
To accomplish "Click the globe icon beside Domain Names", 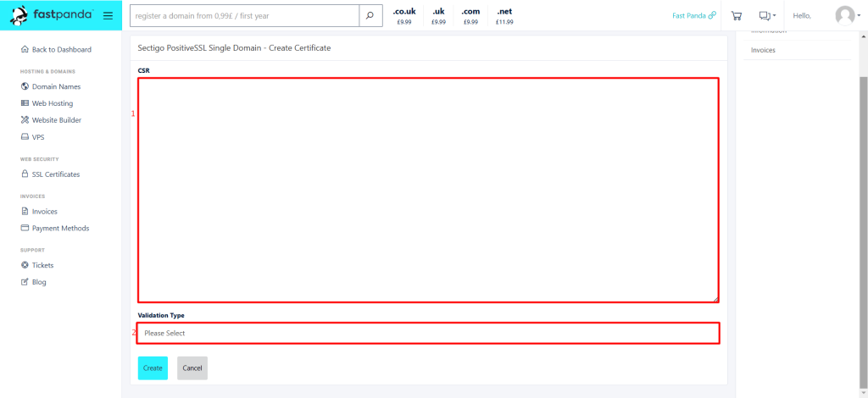I will (x=25, y=86).
